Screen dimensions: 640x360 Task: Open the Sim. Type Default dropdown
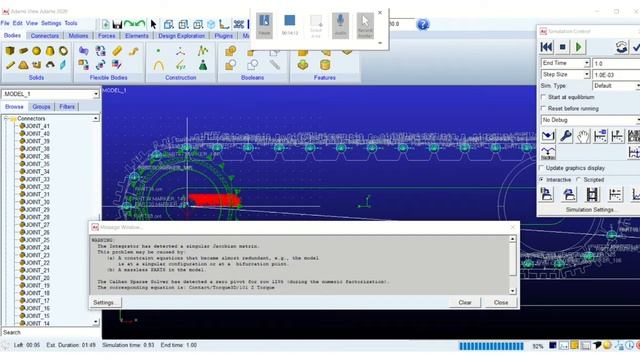(616, 86)
